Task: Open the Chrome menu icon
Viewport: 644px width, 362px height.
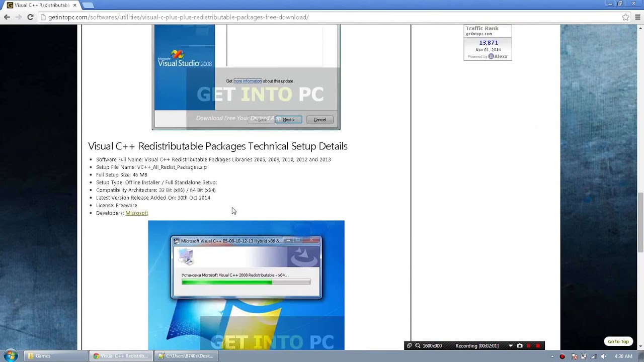Action: click(637, 17)
